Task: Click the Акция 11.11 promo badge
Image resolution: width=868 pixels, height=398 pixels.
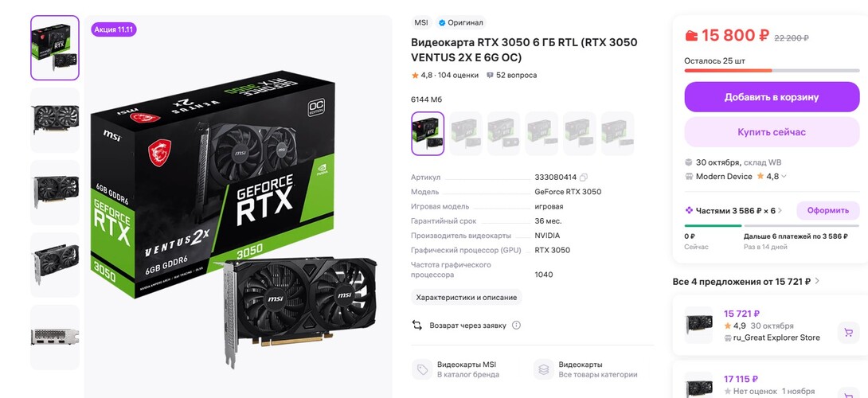Action: point(114,29)
